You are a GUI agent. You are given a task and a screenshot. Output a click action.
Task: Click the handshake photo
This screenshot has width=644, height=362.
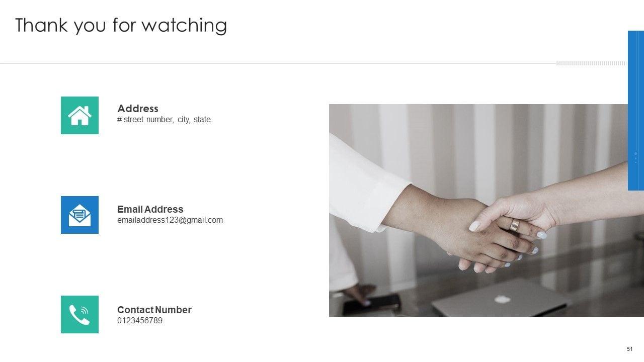(478, 210)
